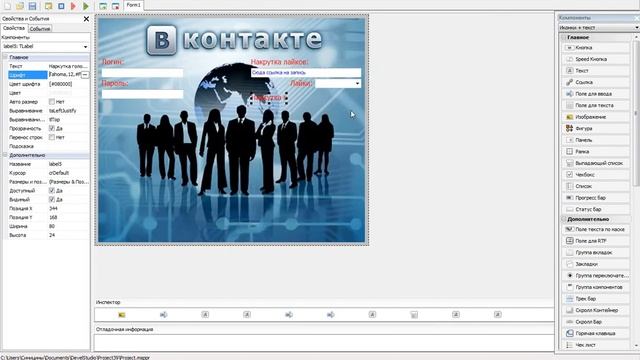
Task: Close the Свойства и События panel
Action: pyautogui.click(x=86, y=19)
